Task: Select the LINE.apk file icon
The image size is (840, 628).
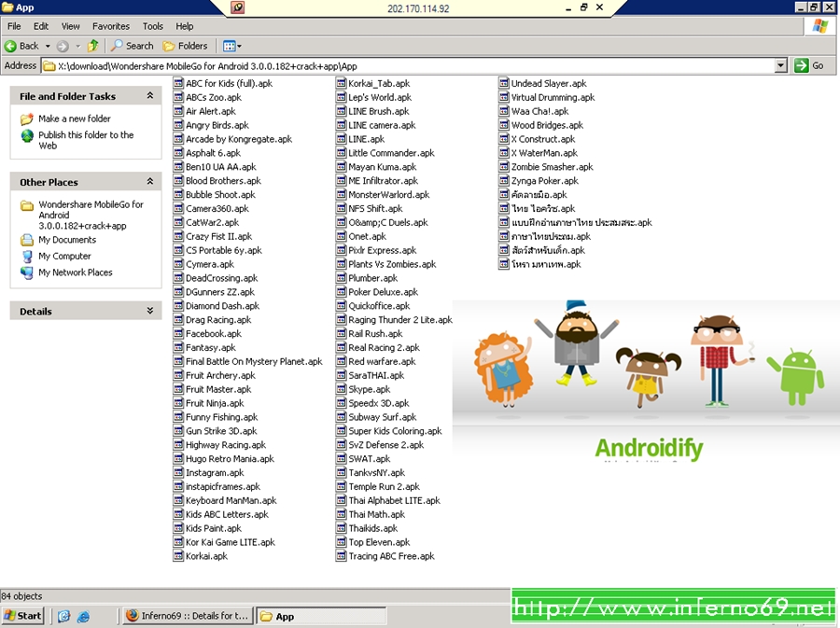Action: tap(342, 139)
